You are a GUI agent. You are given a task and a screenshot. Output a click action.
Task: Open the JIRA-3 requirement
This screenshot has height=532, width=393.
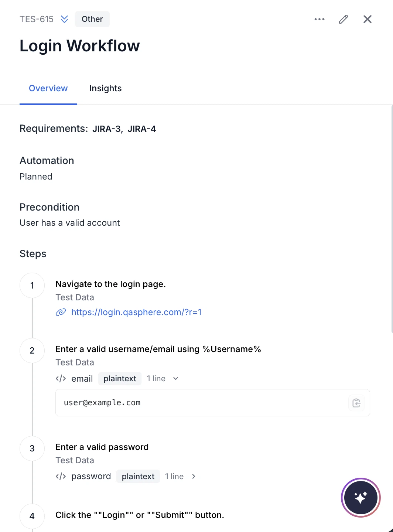click(x=106, y=129)
